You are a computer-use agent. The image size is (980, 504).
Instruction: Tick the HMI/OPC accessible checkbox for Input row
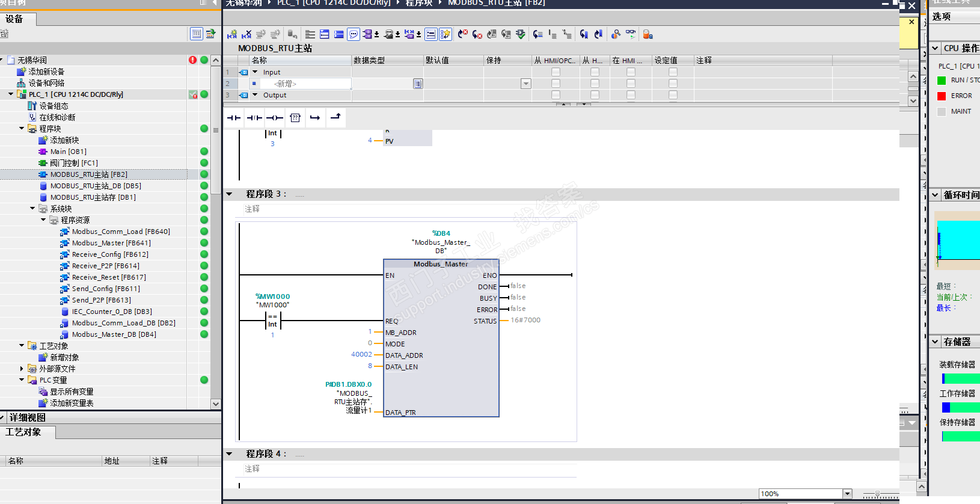[x=556, y=72]
